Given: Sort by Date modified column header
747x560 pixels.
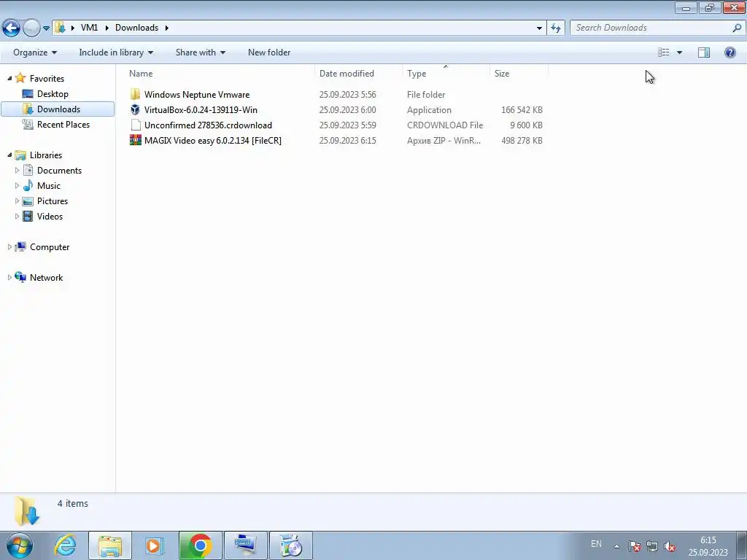Looking at the screenshot, I should [x=347, y=74].
